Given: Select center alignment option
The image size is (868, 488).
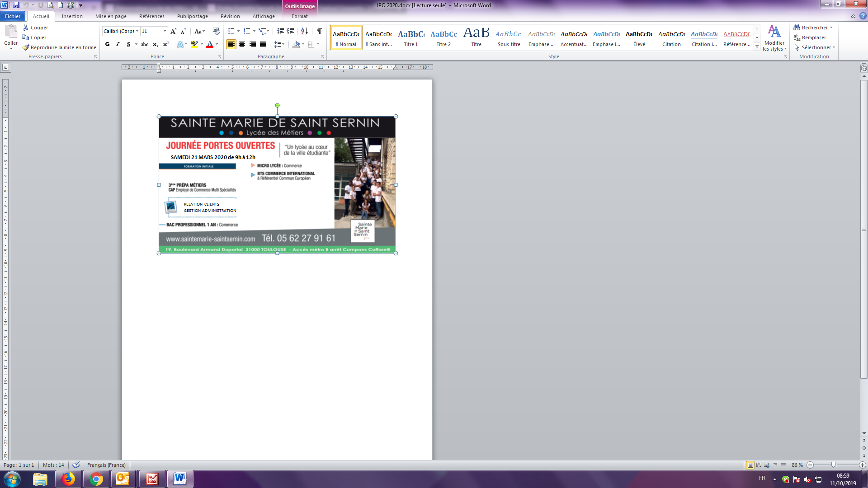Looking at the screenshot, I should (242, 44).
